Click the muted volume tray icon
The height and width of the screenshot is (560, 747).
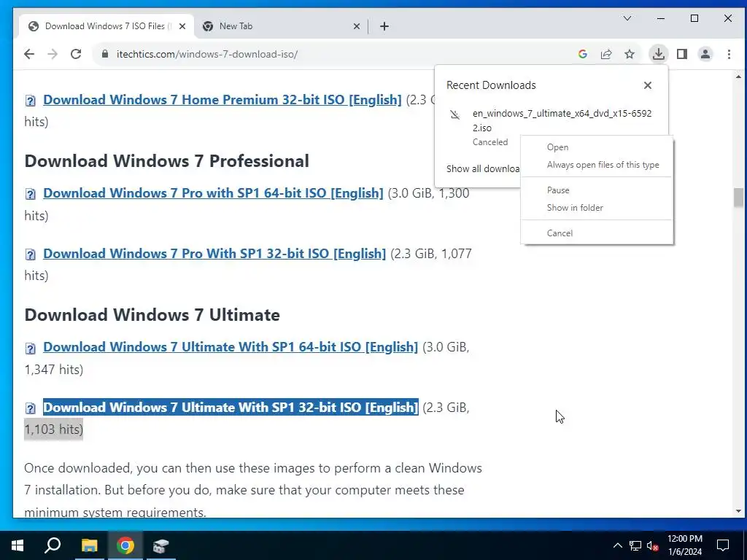(x=653, y=545)
